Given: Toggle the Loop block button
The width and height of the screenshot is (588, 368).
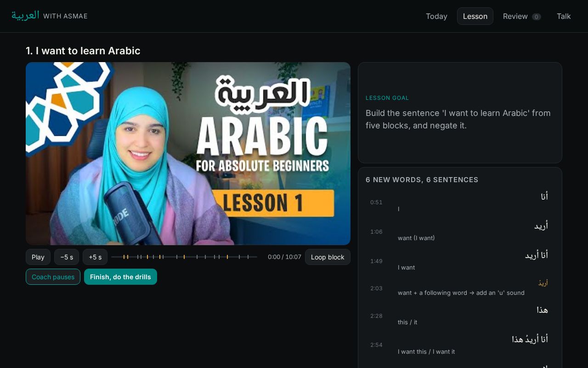Looking at the screenshot, I should point(328,257).
